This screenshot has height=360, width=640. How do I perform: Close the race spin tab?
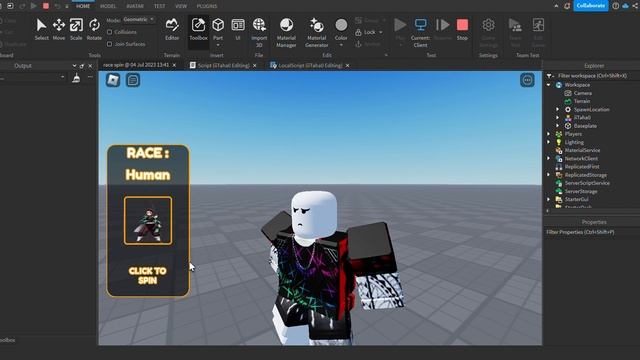coord(175,65)
